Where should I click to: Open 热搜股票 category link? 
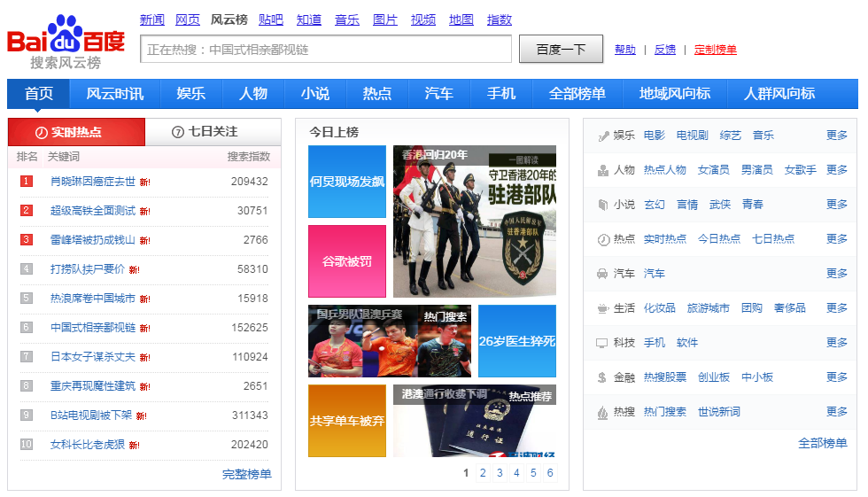(x=665, y=377)
